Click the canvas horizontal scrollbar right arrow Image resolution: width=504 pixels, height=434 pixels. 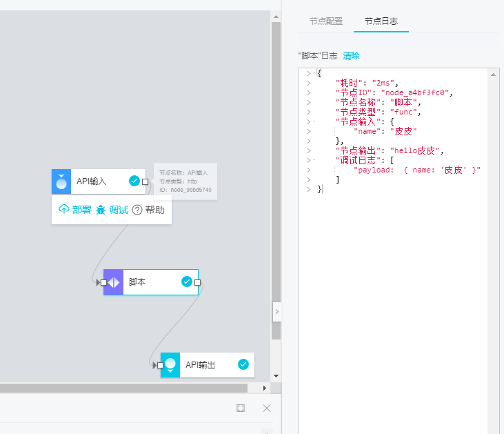tap(264, 388)
